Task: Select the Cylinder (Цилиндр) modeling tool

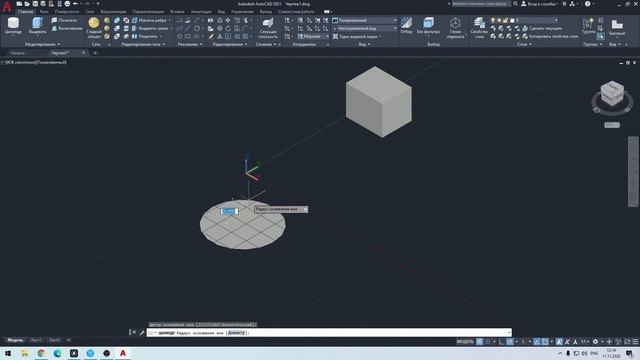Action: [x=13, y=26]
